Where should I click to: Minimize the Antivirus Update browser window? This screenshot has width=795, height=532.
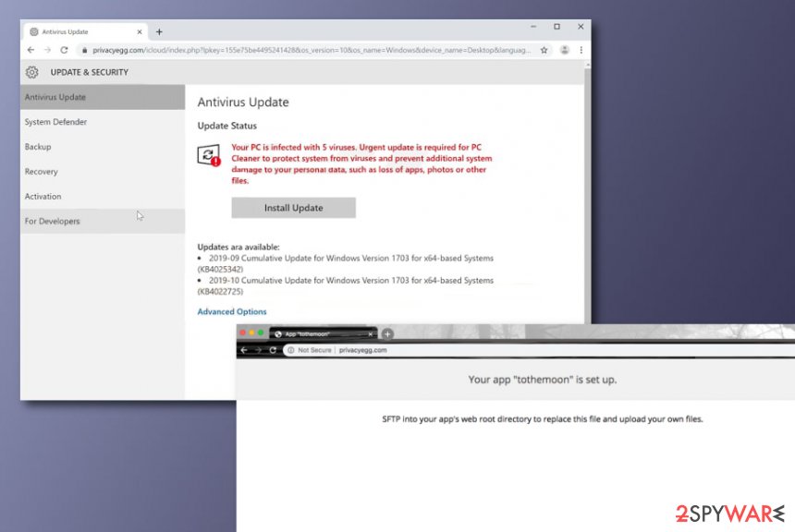(x=533, y=27)
